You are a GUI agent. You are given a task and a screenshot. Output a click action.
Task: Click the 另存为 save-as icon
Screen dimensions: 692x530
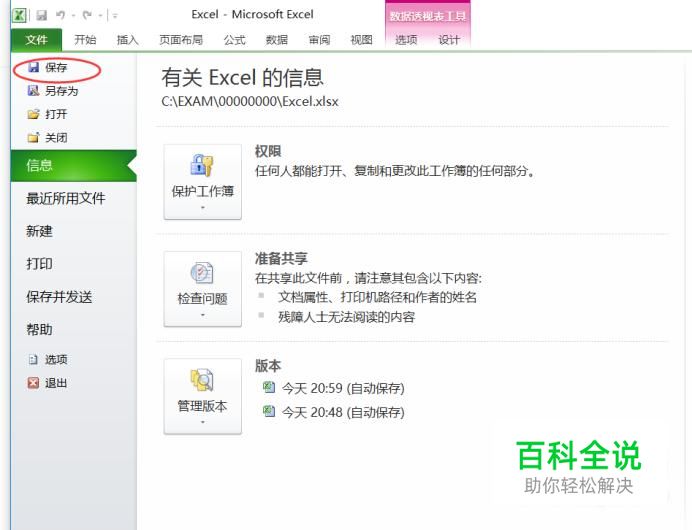33,91
